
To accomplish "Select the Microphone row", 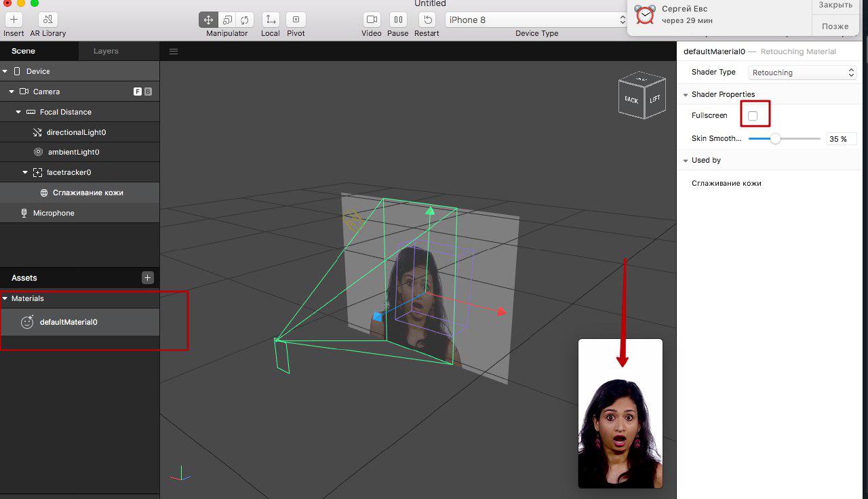I will pos(79,213).
